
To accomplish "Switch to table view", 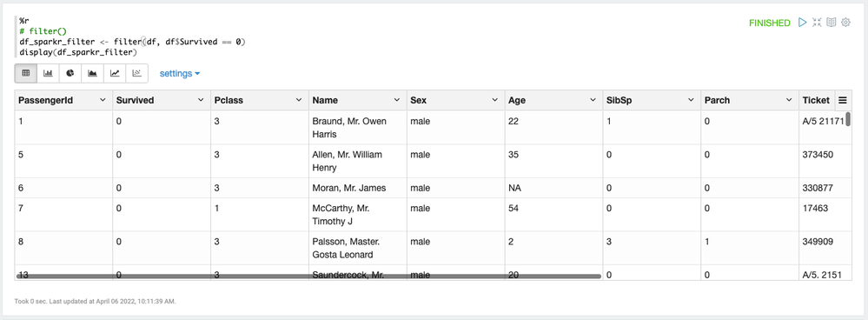I will 26,73.
